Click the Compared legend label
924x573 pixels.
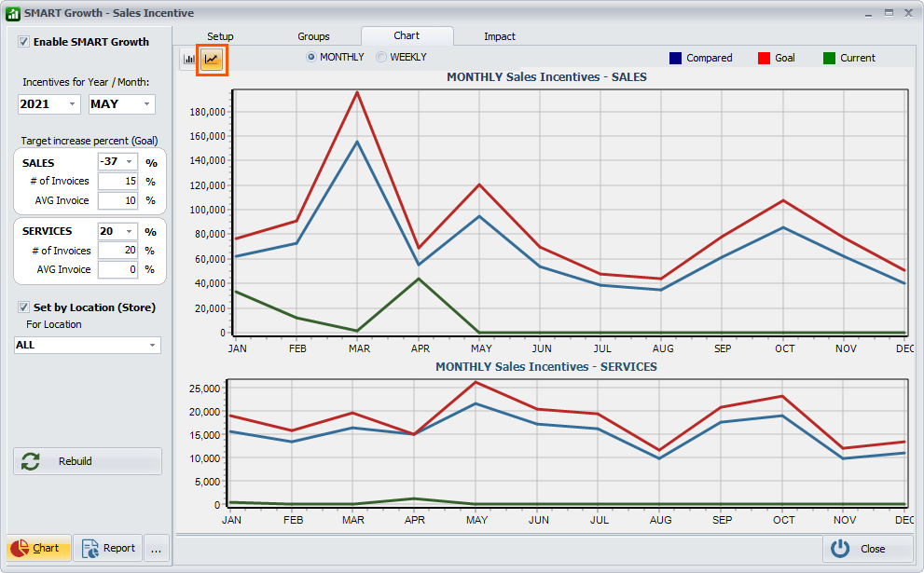point(709,58)
